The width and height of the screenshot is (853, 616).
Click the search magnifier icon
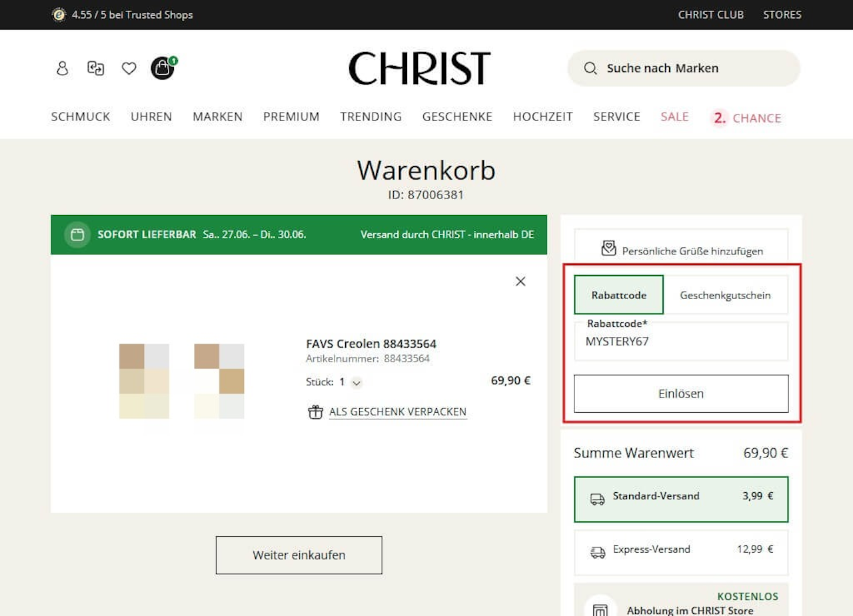point(590,68)
